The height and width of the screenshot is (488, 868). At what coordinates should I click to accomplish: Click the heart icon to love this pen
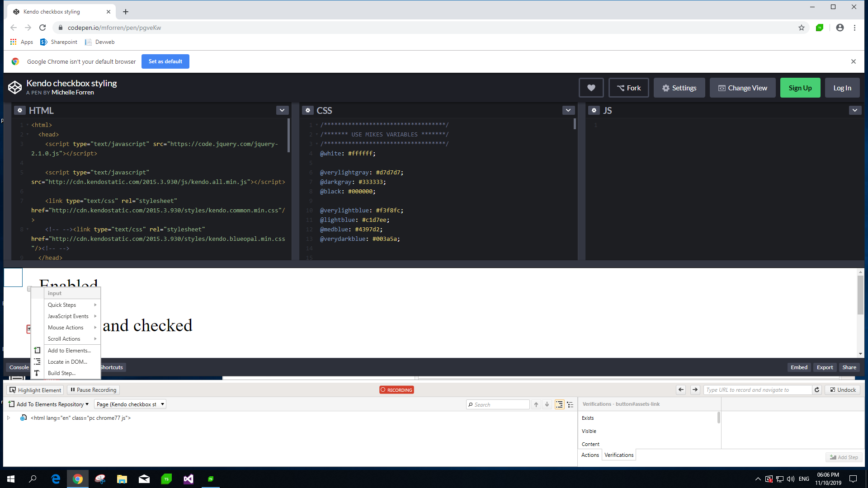pos(591,88)
